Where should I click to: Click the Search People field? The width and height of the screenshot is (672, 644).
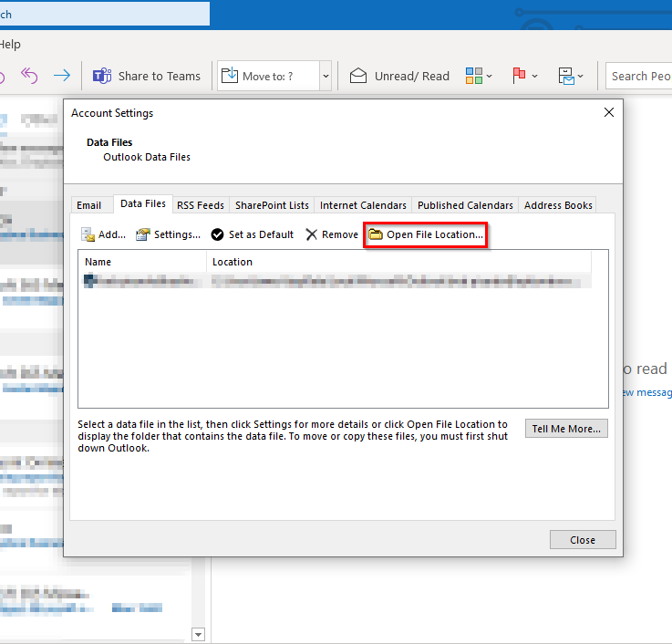(x=638, y=76)
